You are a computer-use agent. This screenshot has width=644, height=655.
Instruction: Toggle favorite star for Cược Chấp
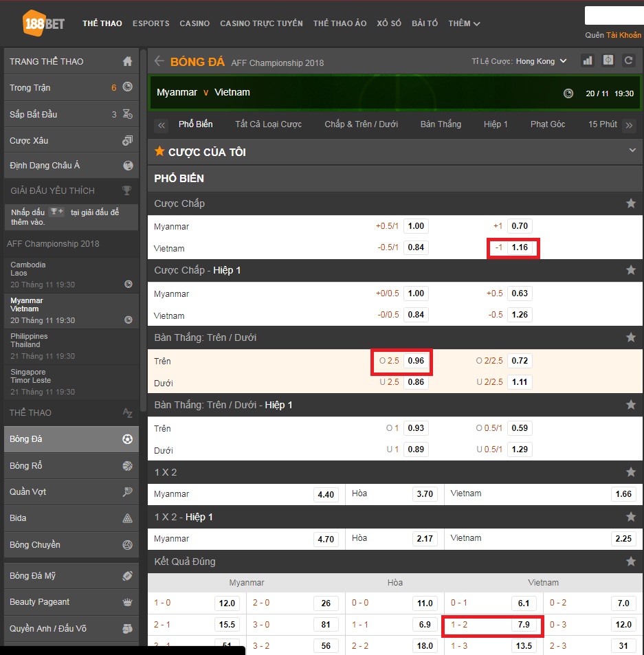tap(631, 203)
